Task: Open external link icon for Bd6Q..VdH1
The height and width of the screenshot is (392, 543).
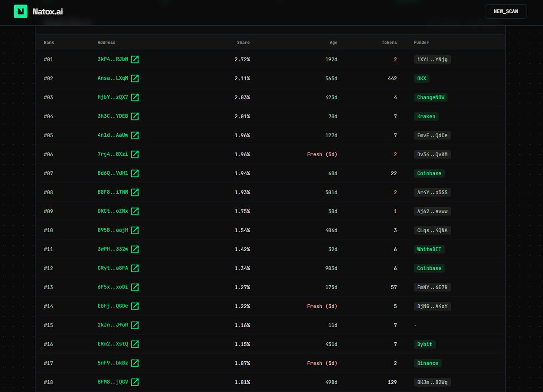Action: coord(135,173)
